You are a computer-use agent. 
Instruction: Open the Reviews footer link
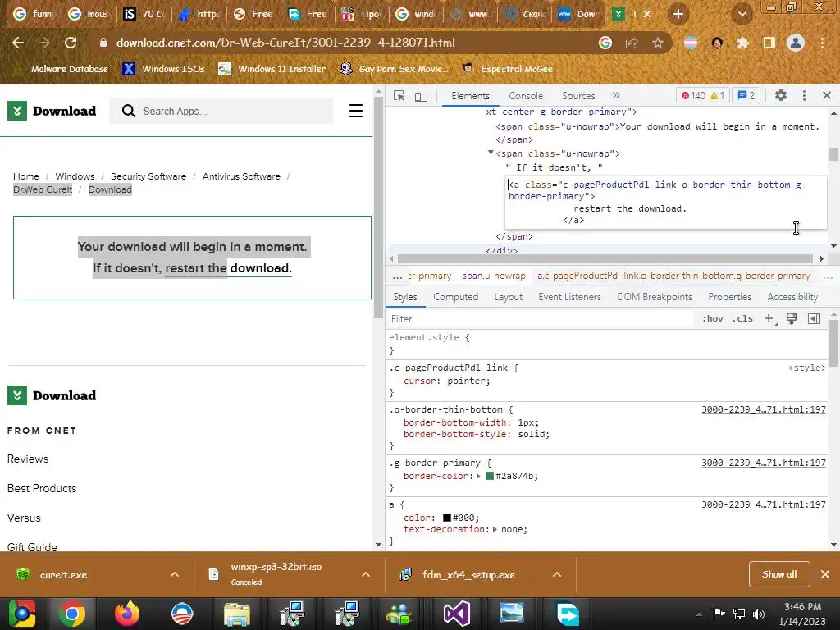(x=28, y=459)
